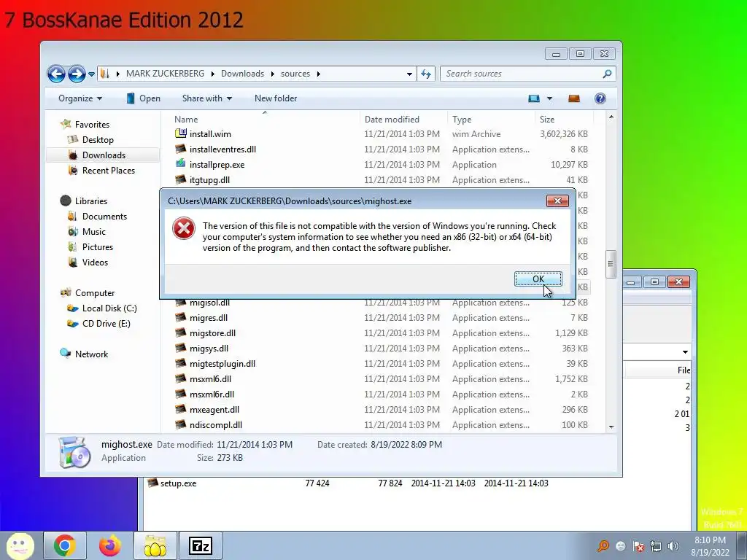747x560 pixels.
Task: Click Open in Explorer toolbar
Action: point(144,98)
